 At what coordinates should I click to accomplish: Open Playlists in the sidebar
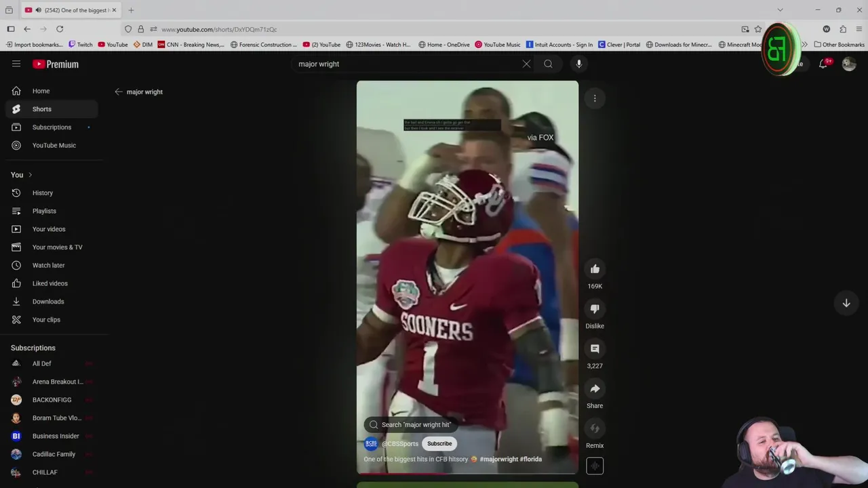click(52, 211)
